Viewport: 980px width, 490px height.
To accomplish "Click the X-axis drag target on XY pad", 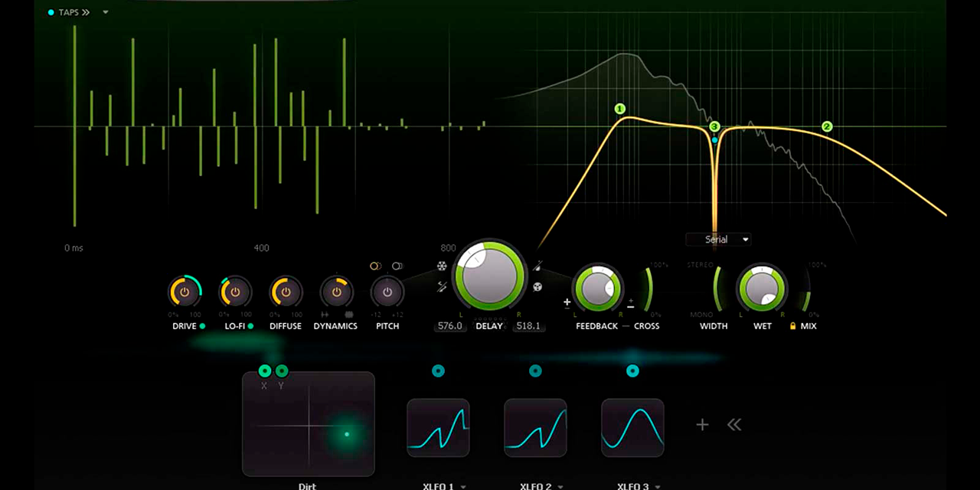I will pos(265,371).
